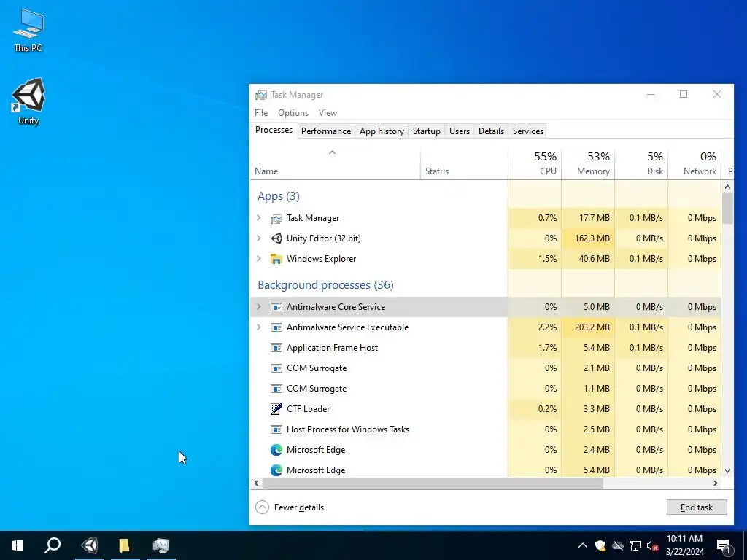Open taskbar search magnifier
Viewport: 747px width, 560px height.
tap(53, 545)
